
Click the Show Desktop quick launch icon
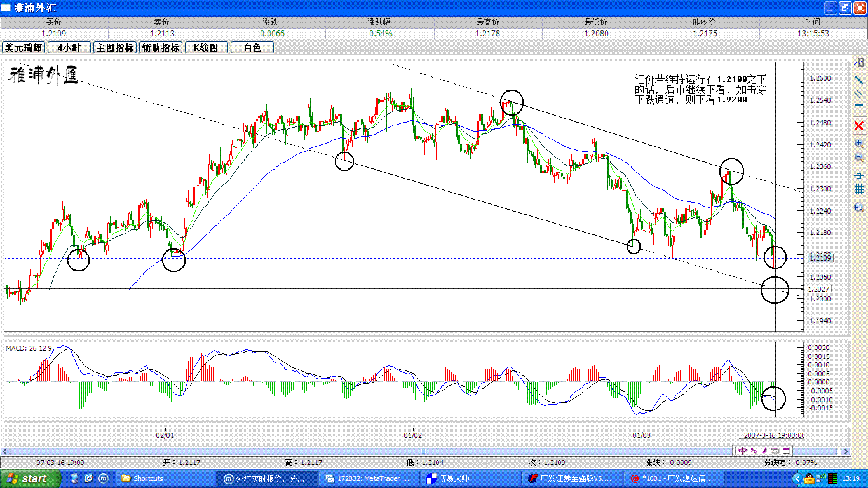pyautogui.click(x=74, y=478)
